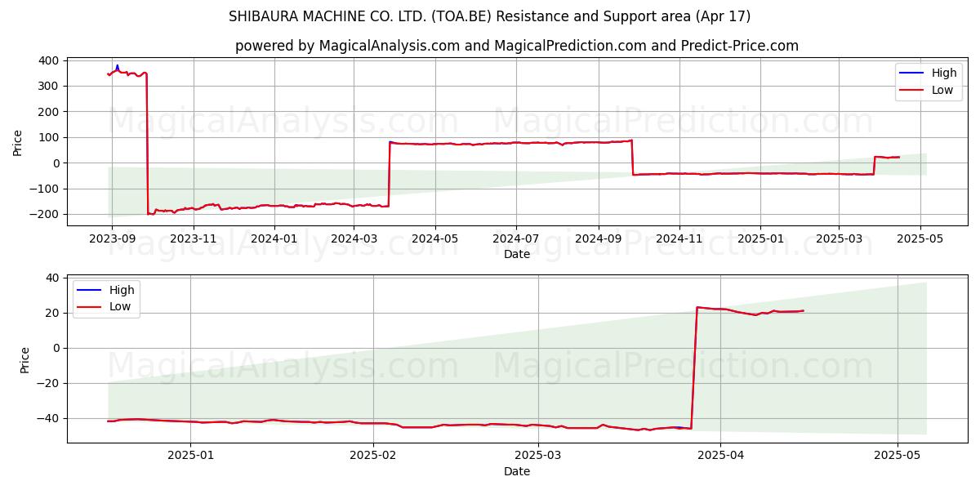The image size is (980, 490).
Task: Click the 2024-05 tick label
Action: [434, 238]
